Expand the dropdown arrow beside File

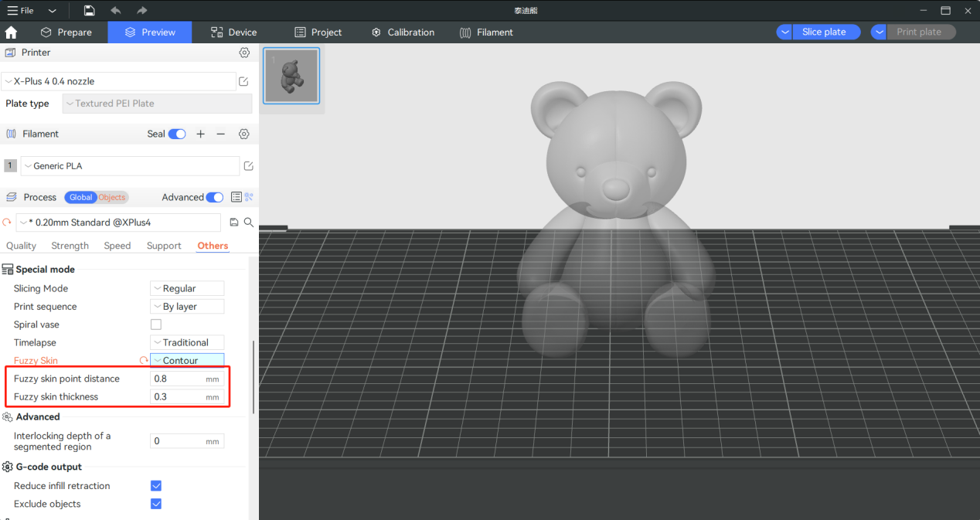[52, 10]
